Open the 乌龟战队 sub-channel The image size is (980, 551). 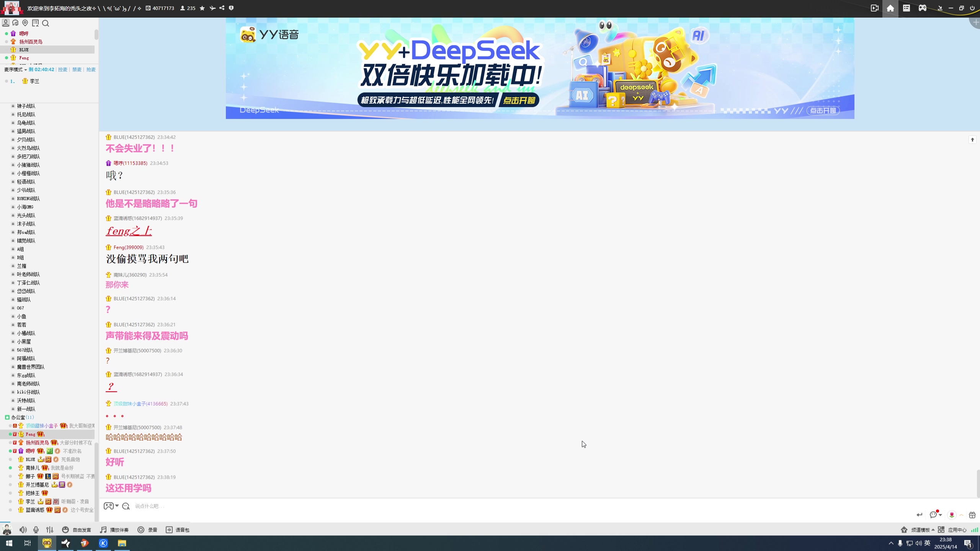point(26,123)
